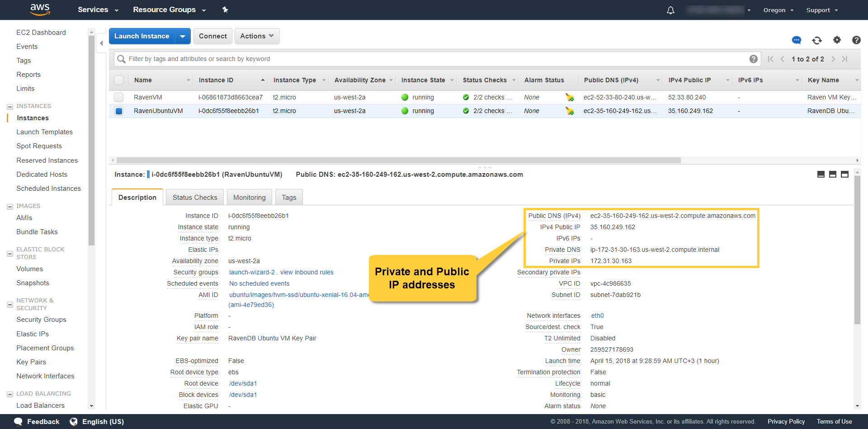Go to previous page of results
Image resolution: width=868 pixels, height=429 pixels.
782,59
